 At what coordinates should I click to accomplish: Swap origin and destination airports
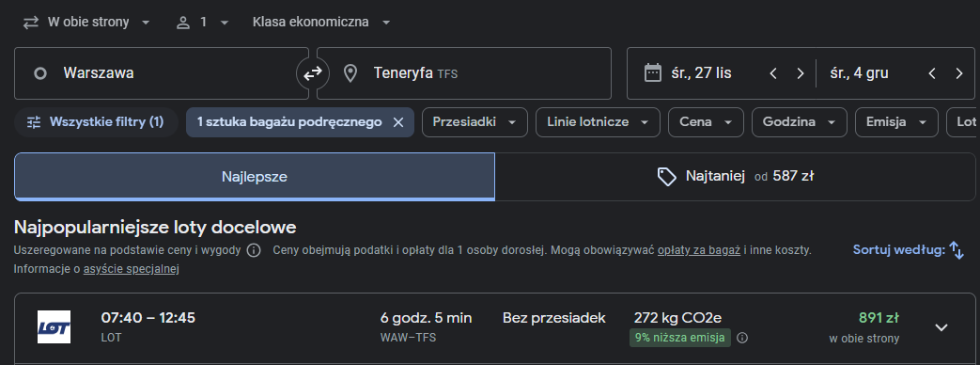313,73
